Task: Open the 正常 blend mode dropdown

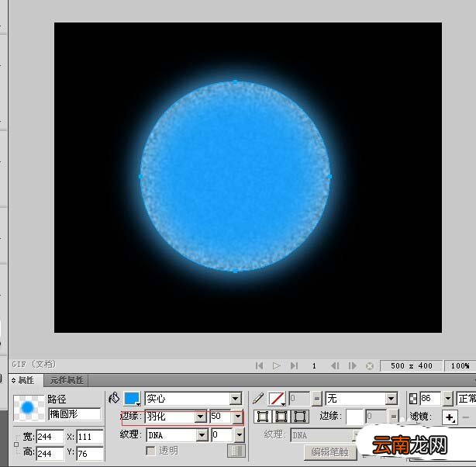Action: pyautogui.click(x=466, y=398)
